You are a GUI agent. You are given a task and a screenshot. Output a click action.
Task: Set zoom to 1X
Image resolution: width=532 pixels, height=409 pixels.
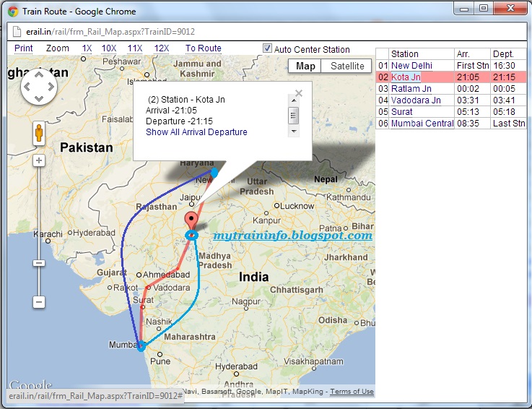(87, 48)
